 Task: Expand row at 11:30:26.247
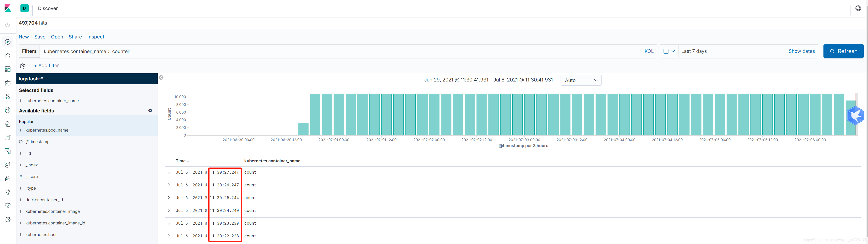pyautogui.click(x=169, y=185)
